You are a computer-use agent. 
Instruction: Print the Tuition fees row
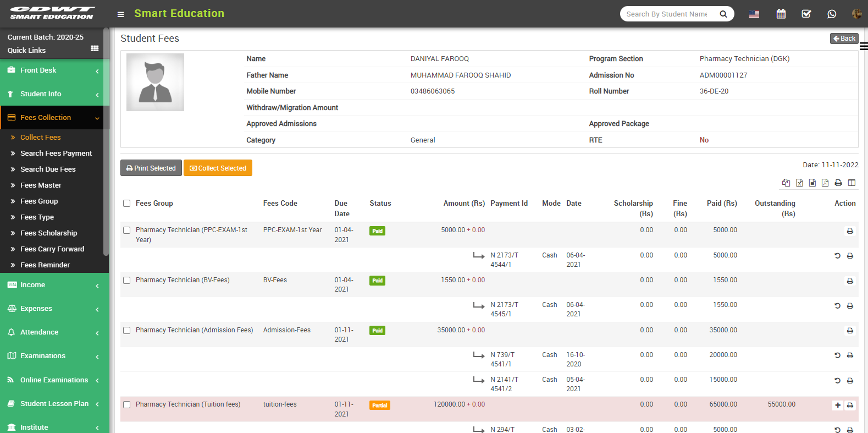(850, 405)
